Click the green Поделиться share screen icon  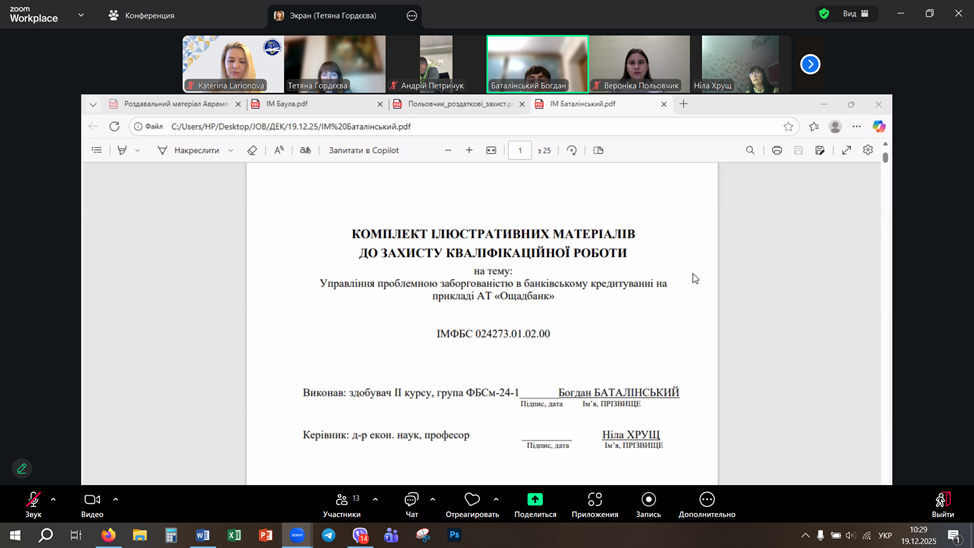[x=535, y=499]
